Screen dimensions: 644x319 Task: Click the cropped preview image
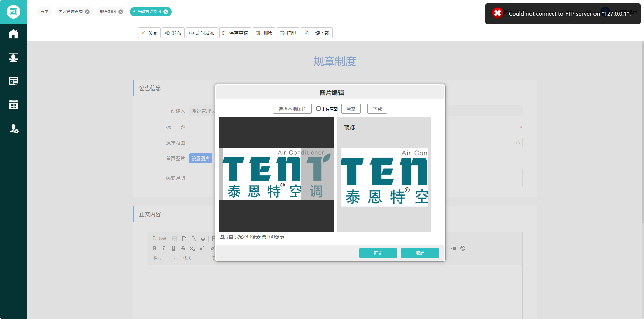(x=384, y=178)
